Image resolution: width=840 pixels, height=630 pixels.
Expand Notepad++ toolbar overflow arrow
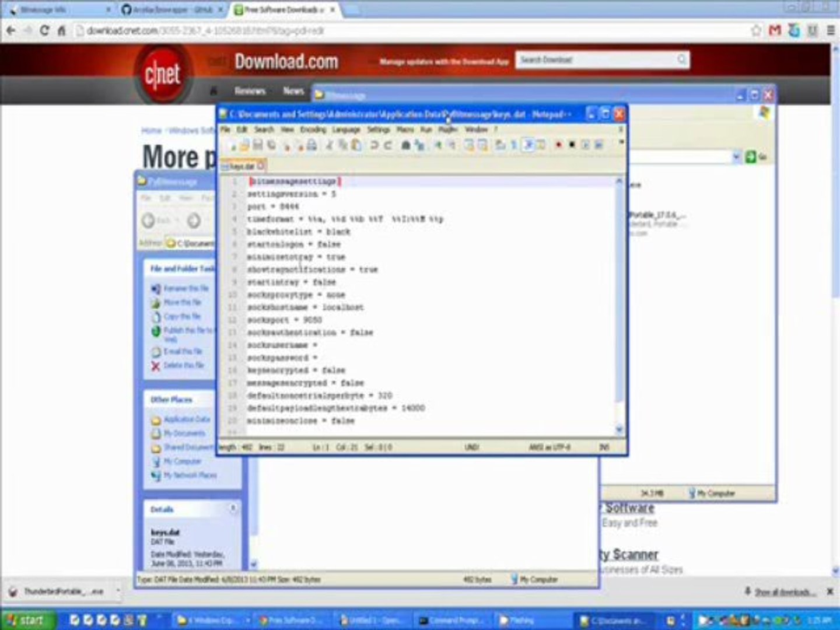pyautogui.click(x=621, y=142)
